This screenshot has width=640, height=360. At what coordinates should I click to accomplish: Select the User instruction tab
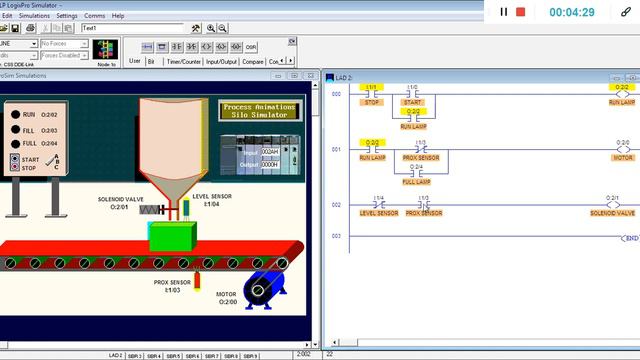135,61
